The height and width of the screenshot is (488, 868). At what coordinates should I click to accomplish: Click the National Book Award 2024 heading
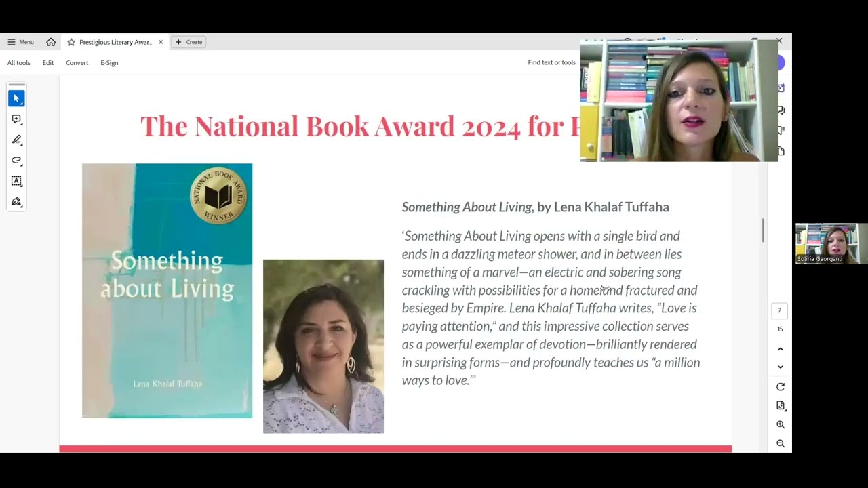coord(360,126)
